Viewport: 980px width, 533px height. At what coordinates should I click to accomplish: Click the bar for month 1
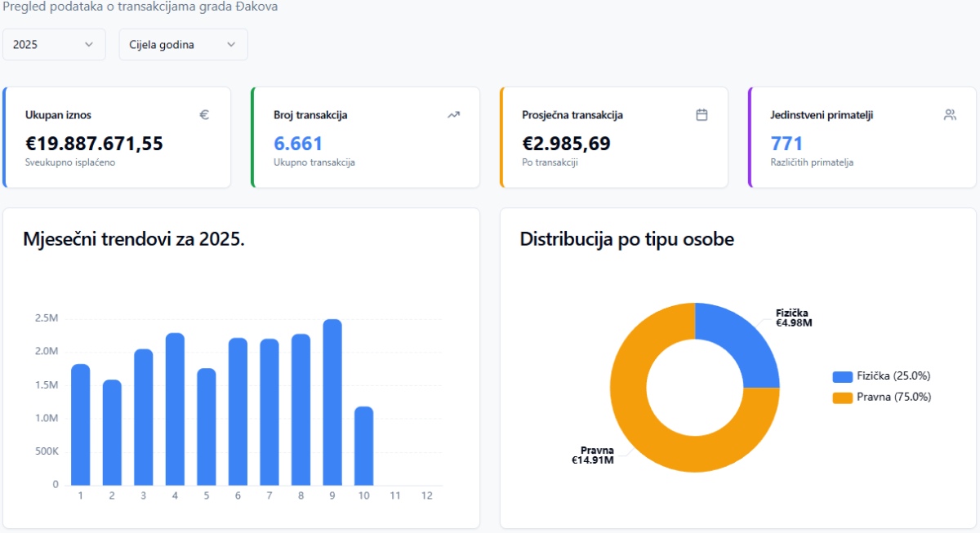80,424
